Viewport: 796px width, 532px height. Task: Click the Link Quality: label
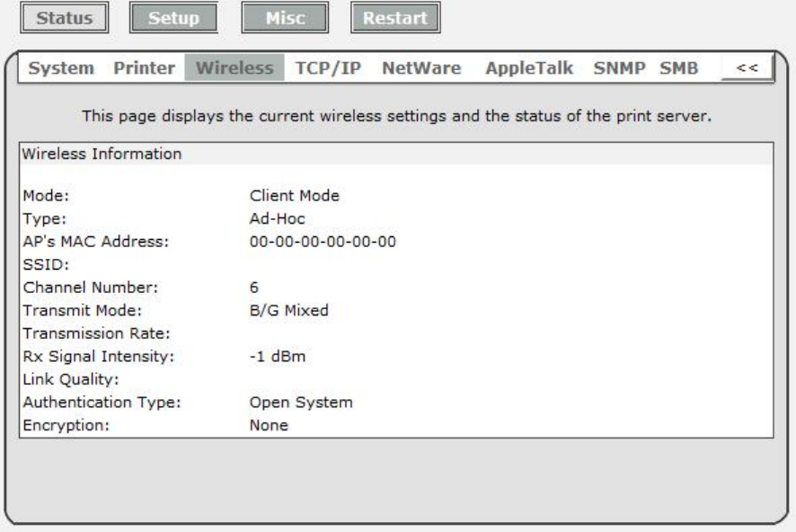tap(71, 379)
